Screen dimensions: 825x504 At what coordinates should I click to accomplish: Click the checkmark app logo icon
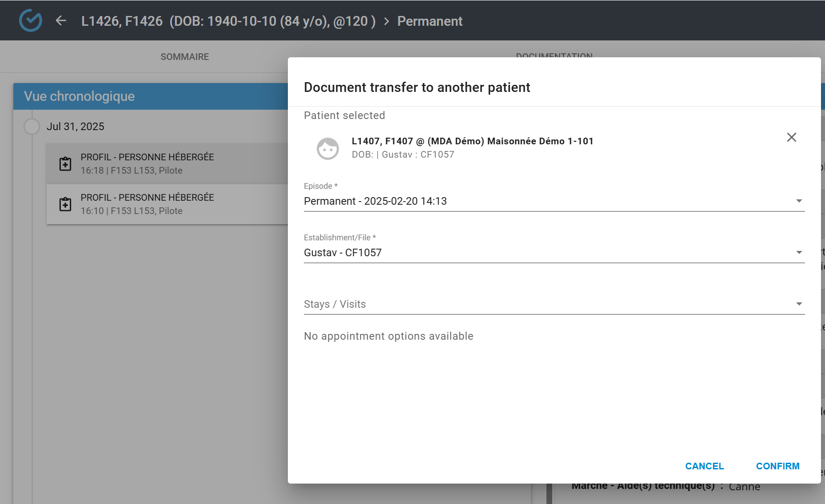[x=31, y=20]
